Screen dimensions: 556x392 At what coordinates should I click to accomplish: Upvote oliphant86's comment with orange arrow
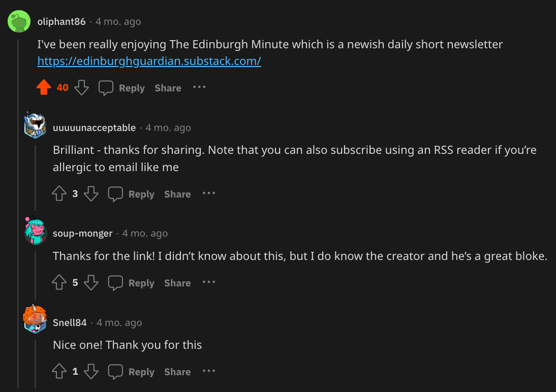(x=44, y=88)
